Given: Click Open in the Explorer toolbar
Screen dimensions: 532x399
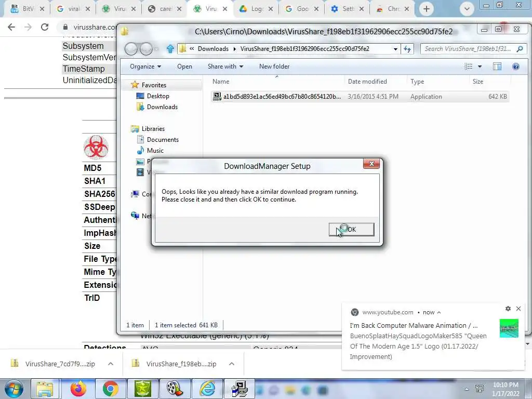Looking at the screenshot, I should coord(184,66).
